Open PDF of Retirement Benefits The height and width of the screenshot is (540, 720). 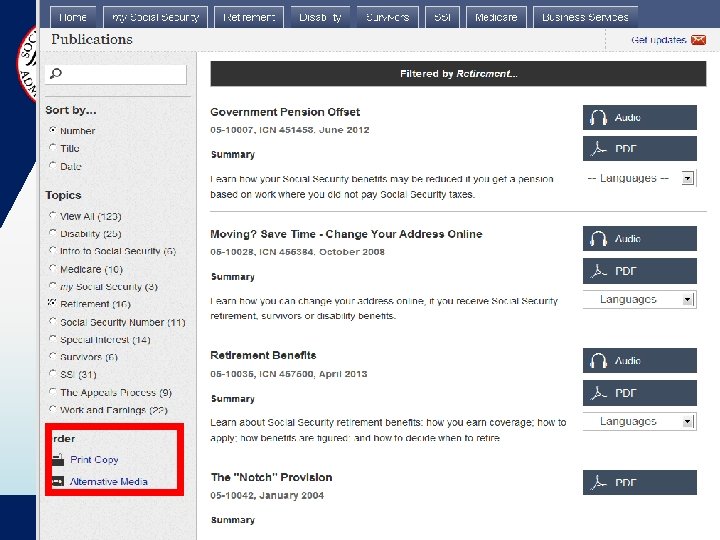click(x=640, y=393)
